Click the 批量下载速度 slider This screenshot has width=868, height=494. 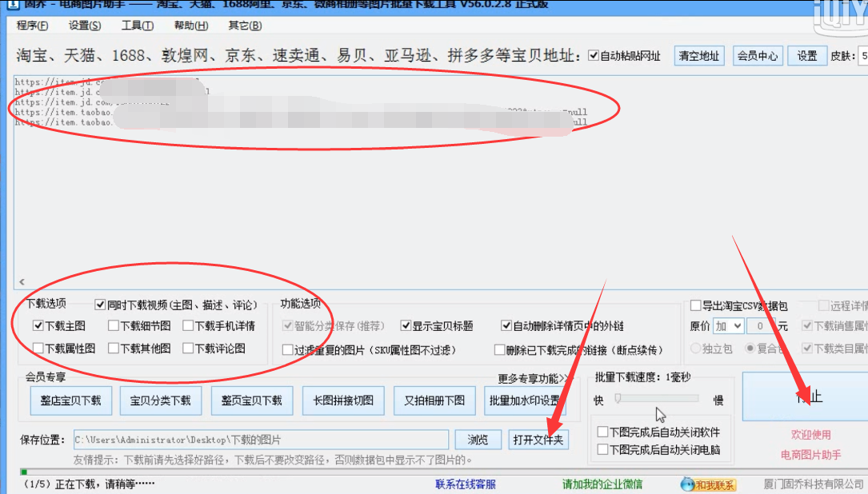pyautogui.click(x=658, y=398)
